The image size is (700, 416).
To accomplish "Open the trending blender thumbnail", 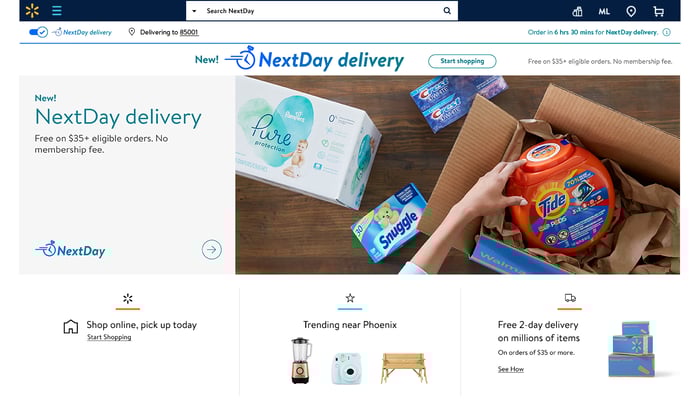I will point(300,361).
